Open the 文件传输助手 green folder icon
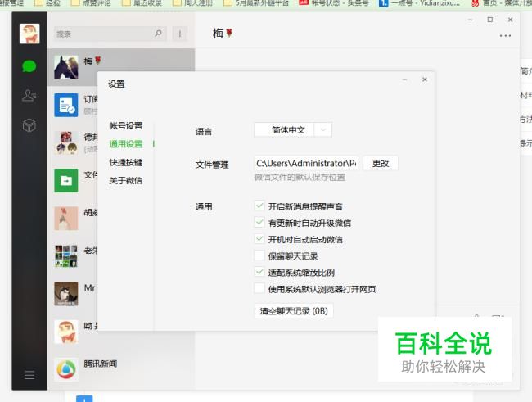 pyautogui.click(x=66, y=181)
